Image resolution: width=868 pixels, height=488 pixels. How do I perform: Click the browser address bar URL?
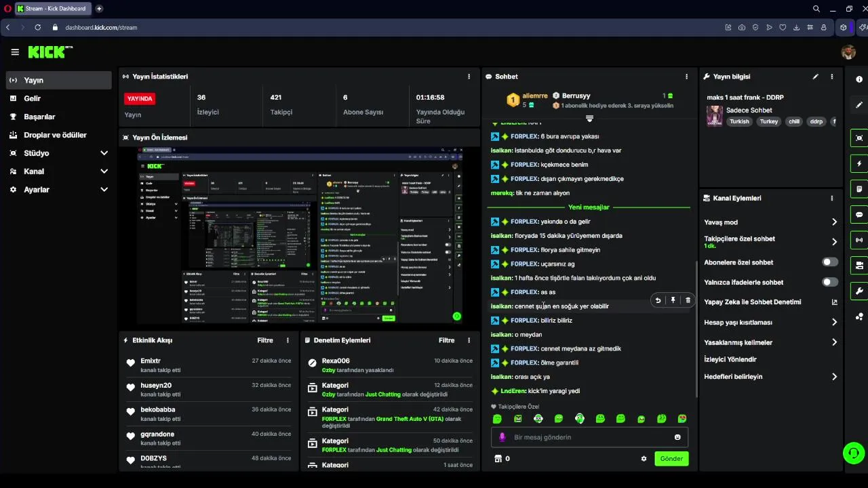click(101, 28)
